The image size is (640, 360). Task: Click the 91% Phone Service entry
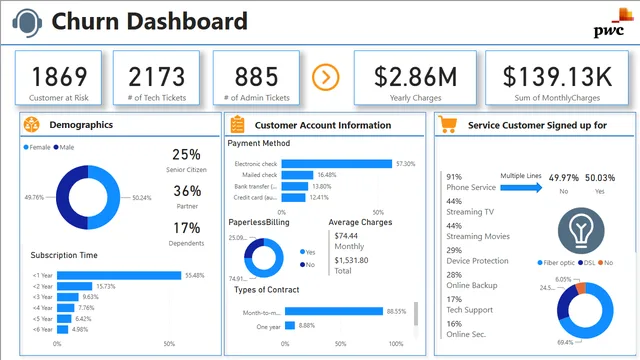[x=471, y=182]
